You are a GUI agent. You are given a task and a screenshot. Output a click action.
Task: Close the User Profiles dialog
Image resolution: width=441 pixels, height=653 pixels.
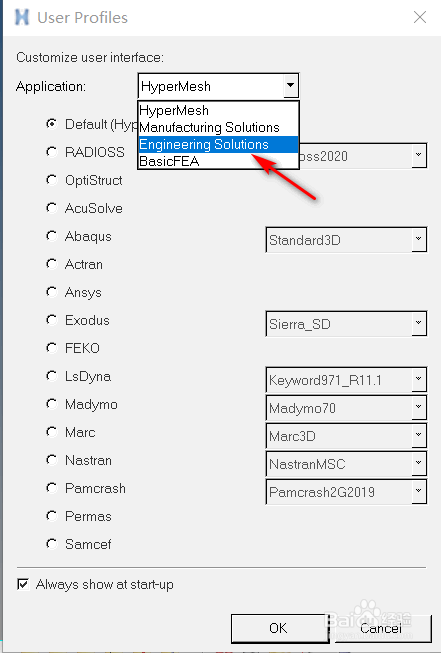419,17
